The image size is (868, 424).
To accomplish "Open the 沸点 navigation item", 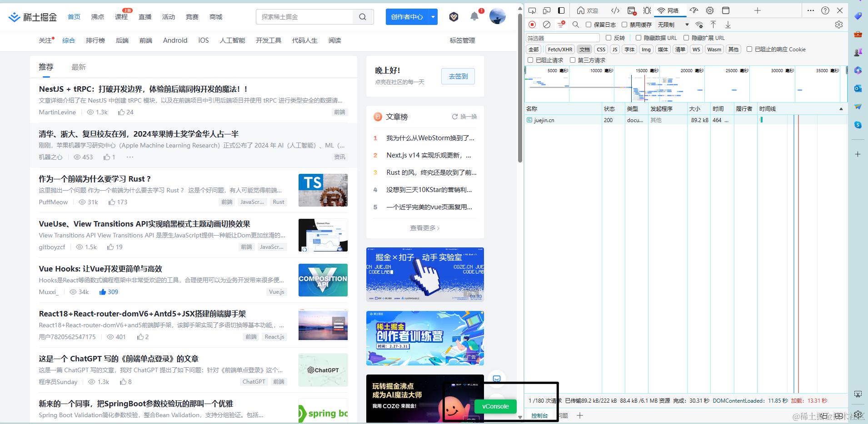I will pyautogui.click(x=98, y=17).
